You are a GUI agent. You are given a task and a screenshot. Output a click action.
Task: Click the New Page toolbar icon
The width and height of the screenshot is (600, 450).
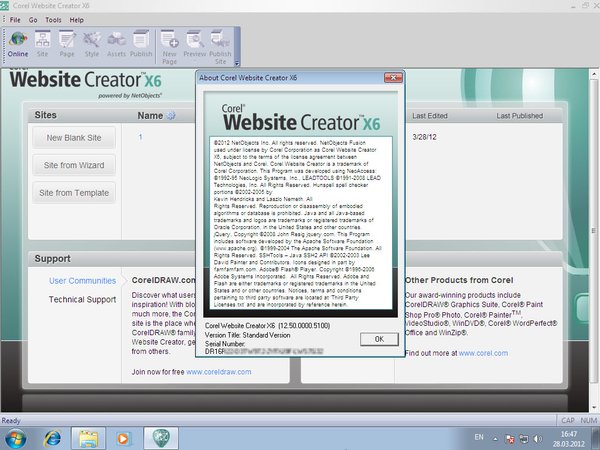click(x=171, y=44)
